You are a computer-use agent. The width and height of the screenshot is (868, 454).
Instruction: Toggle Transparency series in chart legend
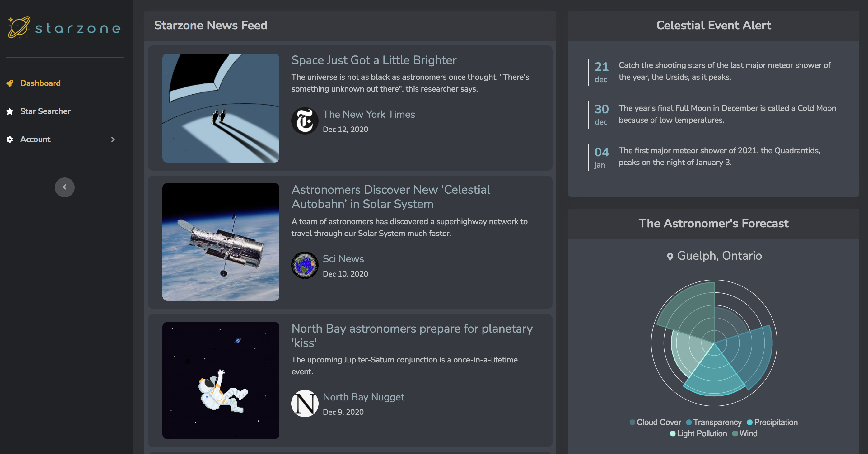point(714,422)
